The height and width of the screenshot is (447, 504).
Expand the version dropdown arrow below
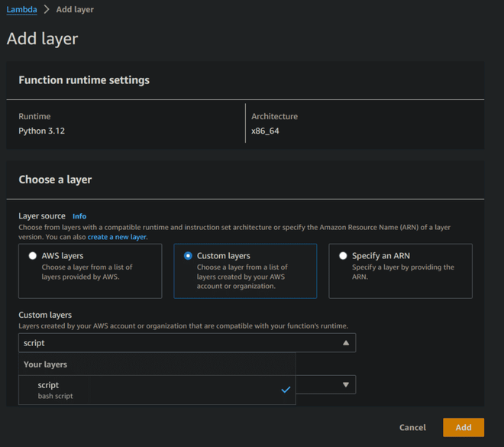pos(346,384)
